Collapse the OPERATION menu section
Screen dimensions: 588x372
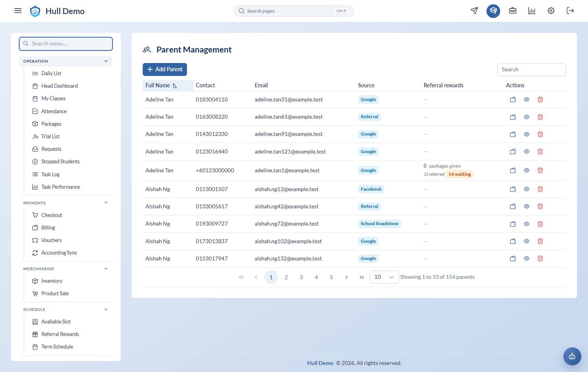coord(66,61)
